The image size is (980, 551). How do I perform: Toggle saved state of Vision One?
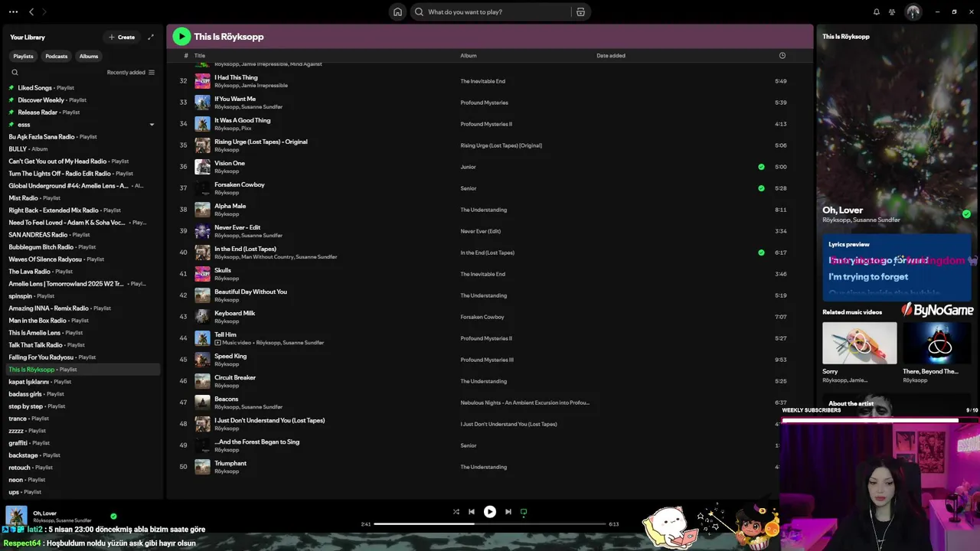pos(761,167)
